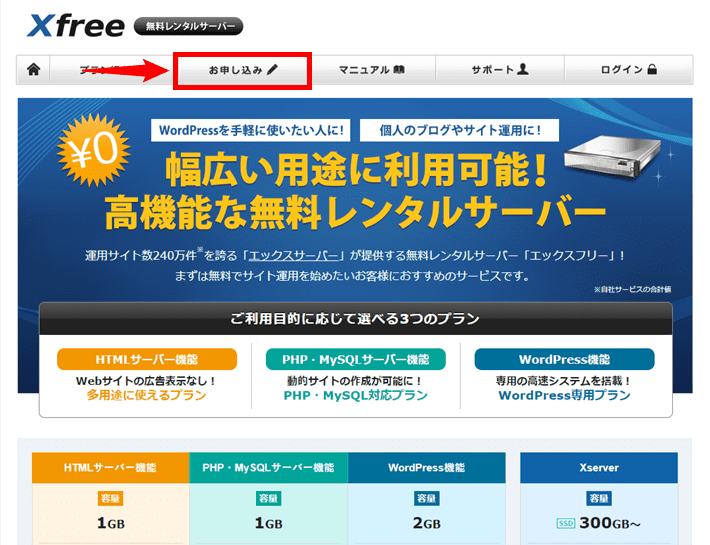Click the 動的サイトの作成が可能に! text
Image resolution: width=710 pixels, height=545 pixels.
[x=355, y=381]
